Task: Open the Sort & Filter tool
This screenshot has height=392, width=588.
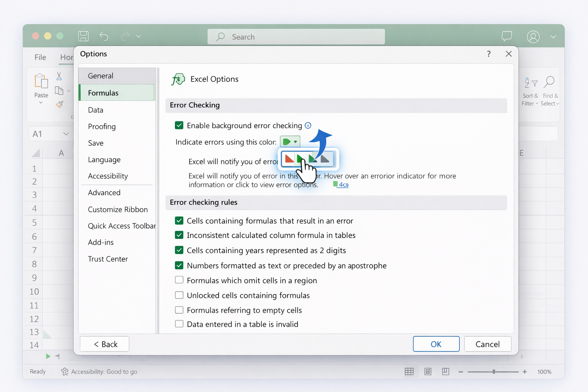Action: click(531, 91)
